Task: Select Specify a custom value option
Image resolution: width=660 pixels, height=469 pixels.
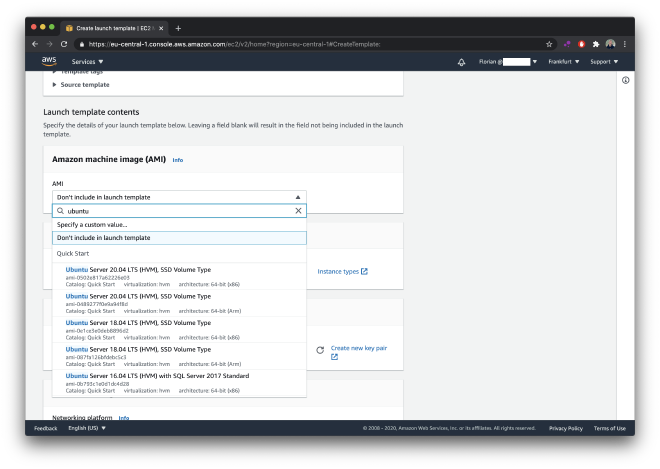Action: (179, 224)
